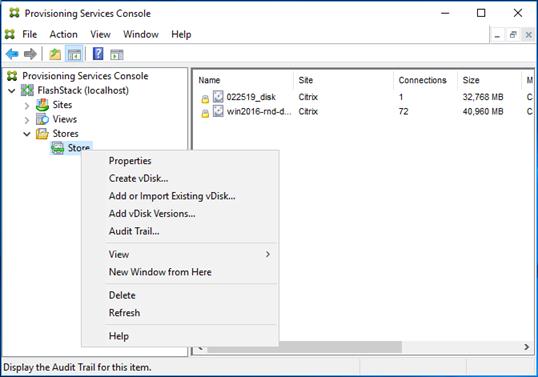Image resolution: width=538 pixels, height=377 pixels.
Task: Select FlashStack (localhost) tree label
Action: (x=83, y=91)
